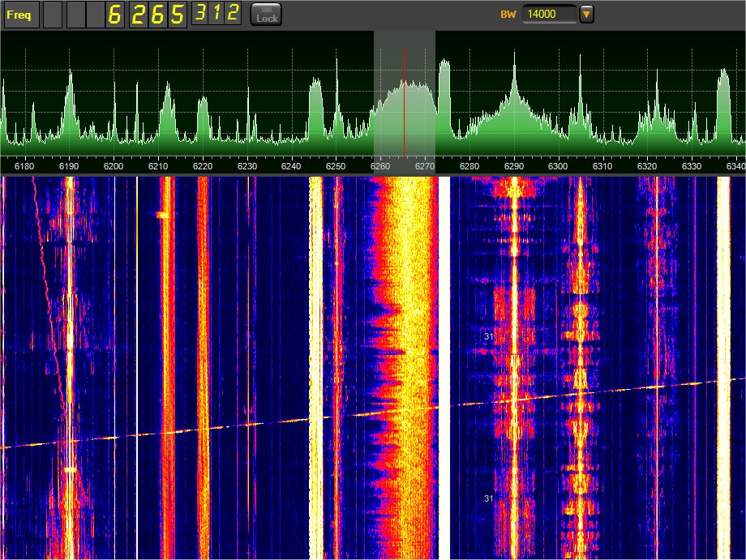Tune to 6190 on the frequency scale

(x=70, y=166)
